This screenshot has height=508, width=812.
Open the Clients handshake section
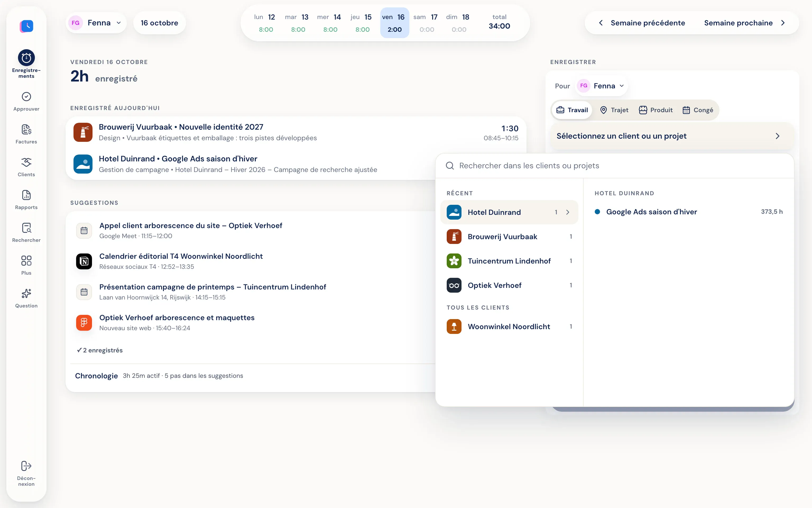click(26, 167)
